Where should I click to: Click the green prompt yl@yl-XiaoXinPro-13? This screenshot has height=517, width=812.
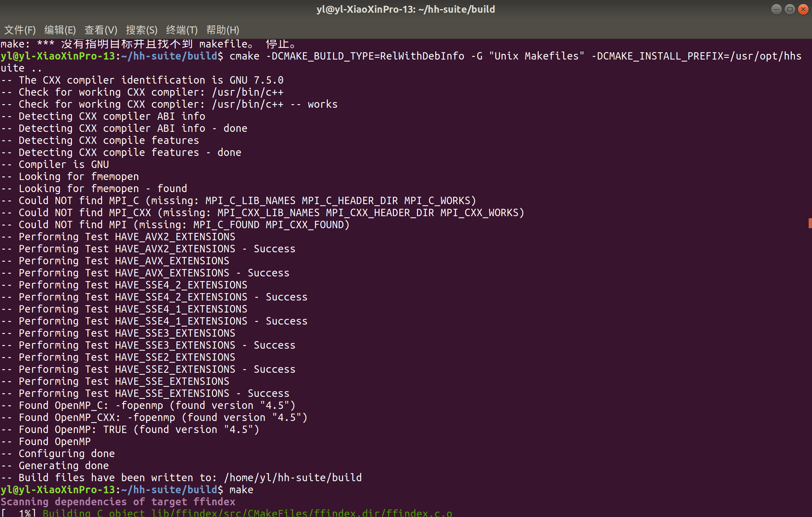57,56
